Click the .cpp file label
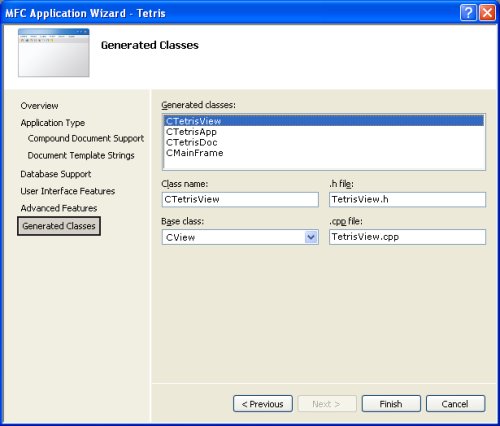 coord(346,221)
